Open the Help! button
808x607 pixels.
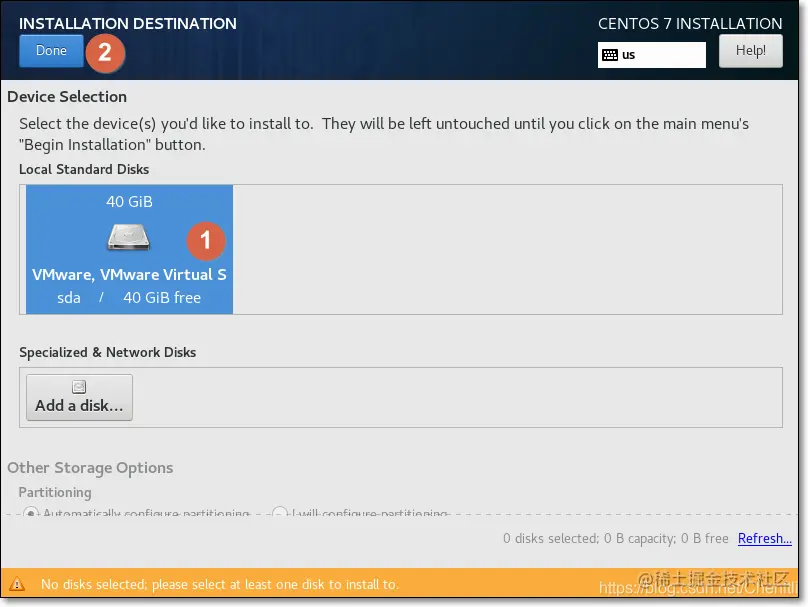point(750,51)
